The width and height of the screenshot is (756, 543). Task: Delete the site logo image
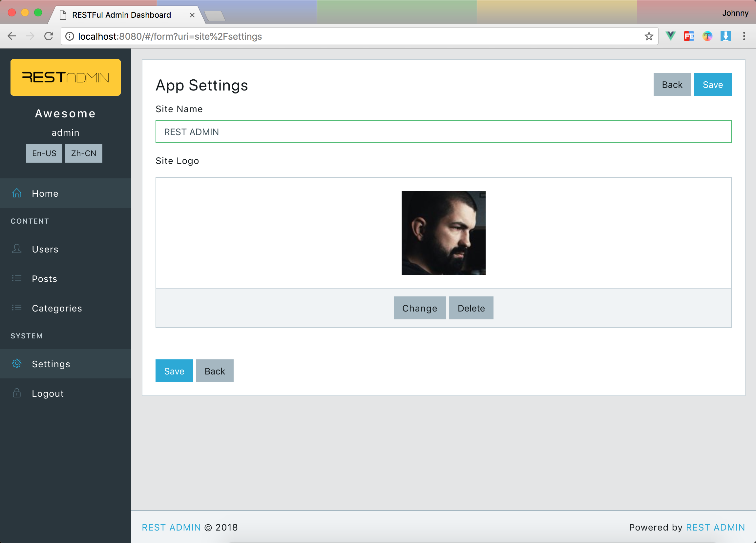pos(471,308)
